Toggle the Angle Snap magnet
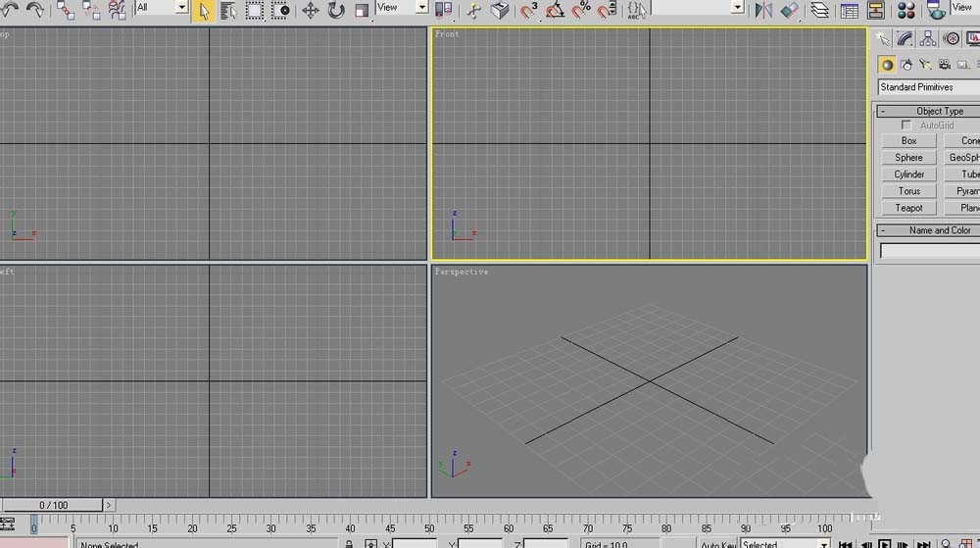The width and height of the screenshot is (980, 548). pyautogui.click(x=555, y=11)
